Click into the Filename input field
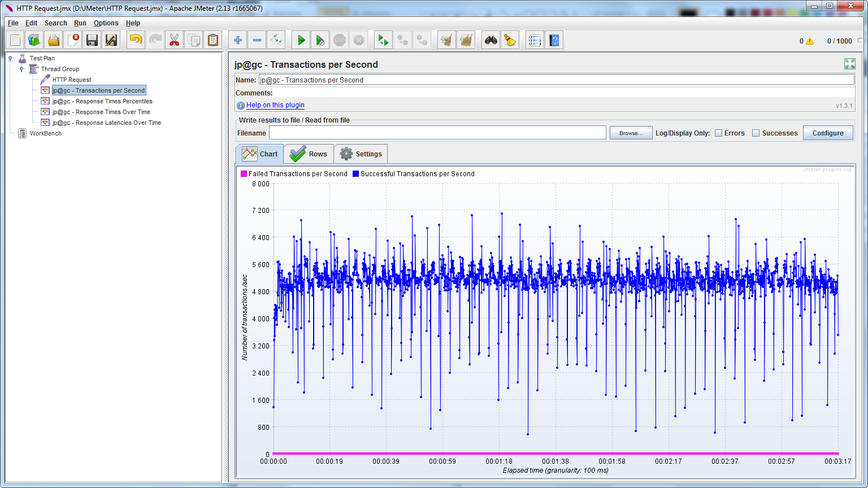 437,133
